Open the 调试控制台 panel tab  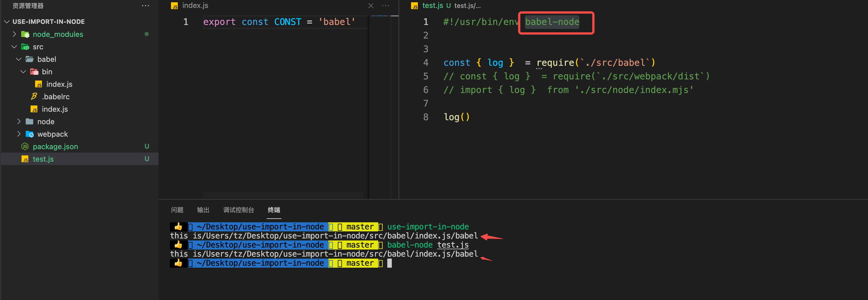239,210
